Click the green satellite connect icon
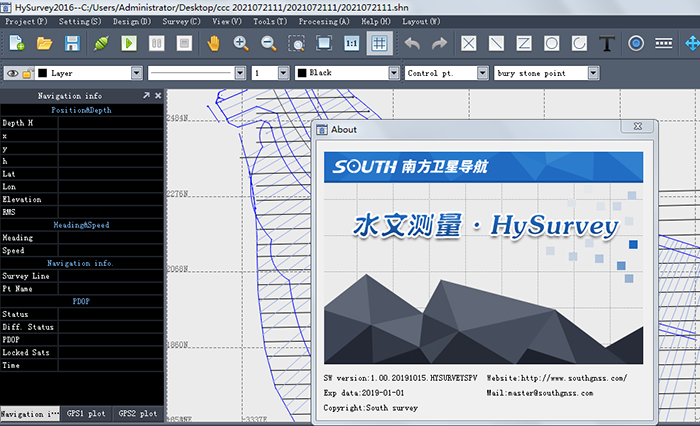The image size is (700, 426). click(101, 43)
